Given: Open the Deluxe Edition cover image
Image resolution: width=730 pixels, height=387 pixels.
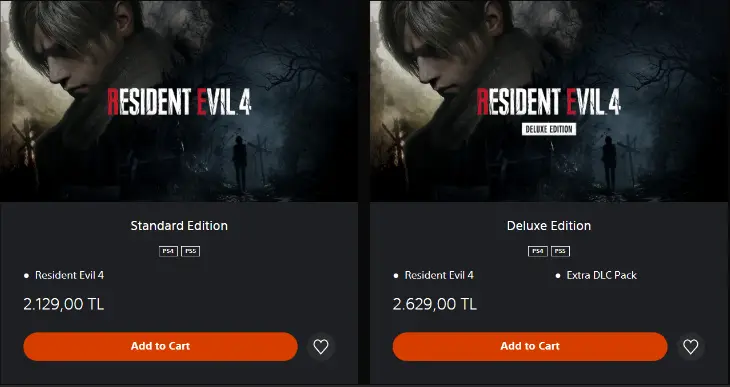Looking at the screenshot, I should pyautogui.click(x=550, y=101).
